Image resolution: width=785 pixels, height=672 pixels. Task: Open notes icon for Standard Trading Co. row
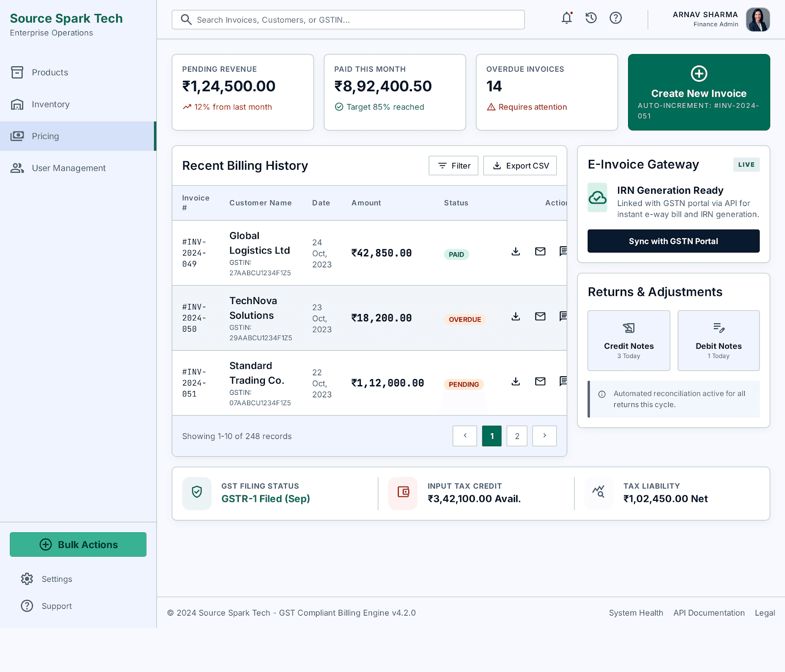pos(563,382)
